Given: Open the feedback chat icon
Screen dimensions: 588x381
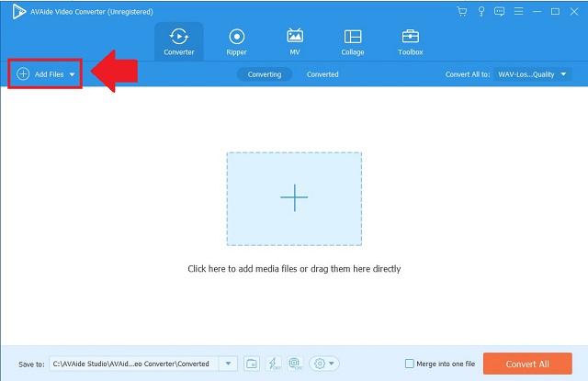Looking at the screenshot, I should click(499, 12).
